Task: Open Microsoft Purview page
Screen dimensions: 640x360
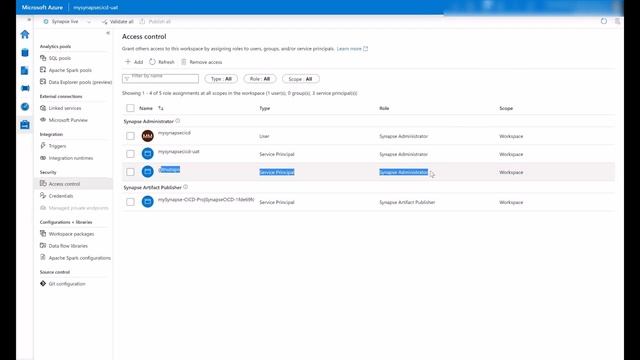Action: [x=68, y=120]
